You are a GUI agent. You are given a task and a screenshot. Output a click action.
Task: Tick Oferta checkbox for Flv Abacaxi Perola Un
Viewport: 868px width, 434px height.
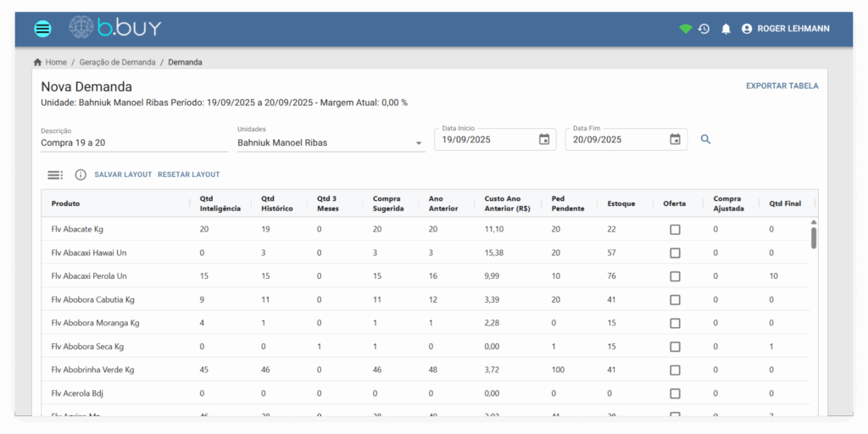pyautogui.click(x=675, y=276)
